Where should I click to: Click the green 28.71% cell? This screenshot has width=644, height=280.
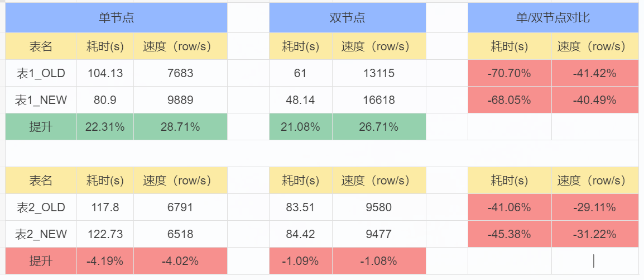180,127
